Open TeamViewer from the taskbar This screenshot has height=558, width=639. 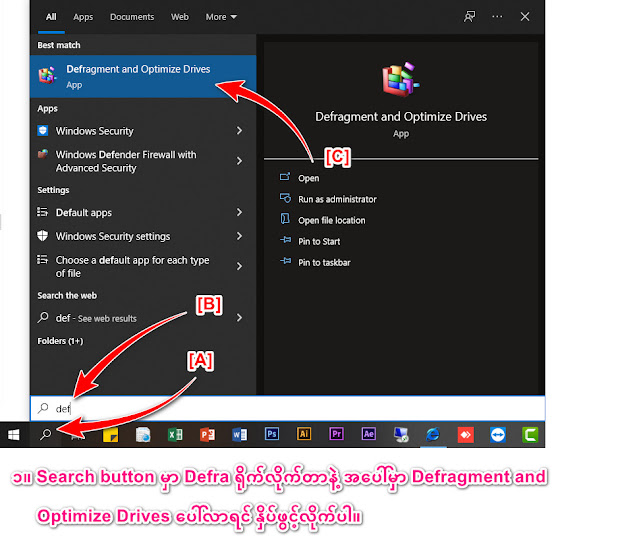[x=498, y=435]
